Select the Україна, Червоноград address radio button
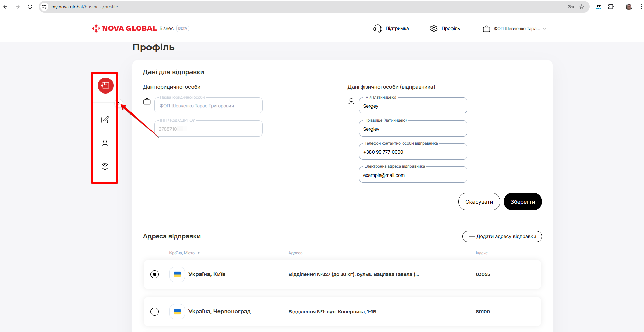Screen dimensions: 644x332 click(x=155, y=312)
